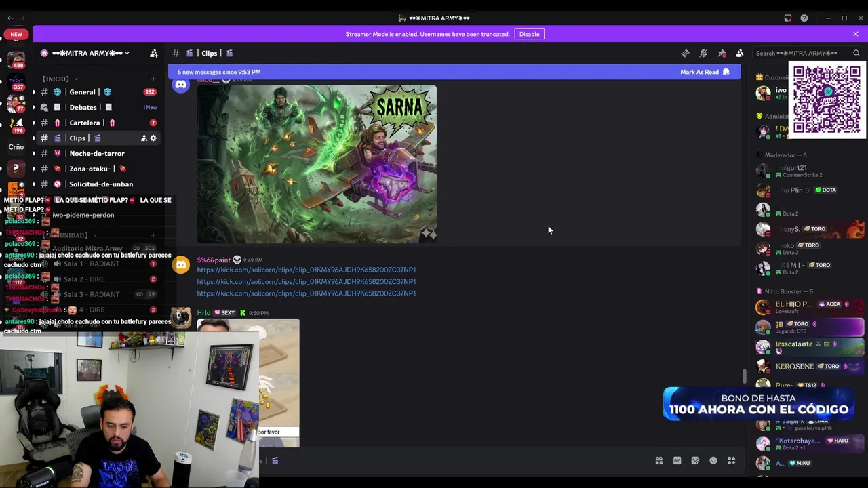Add channel to INICIO category
The width and height of the screenshot is (868, 488).
coord(153,79)
